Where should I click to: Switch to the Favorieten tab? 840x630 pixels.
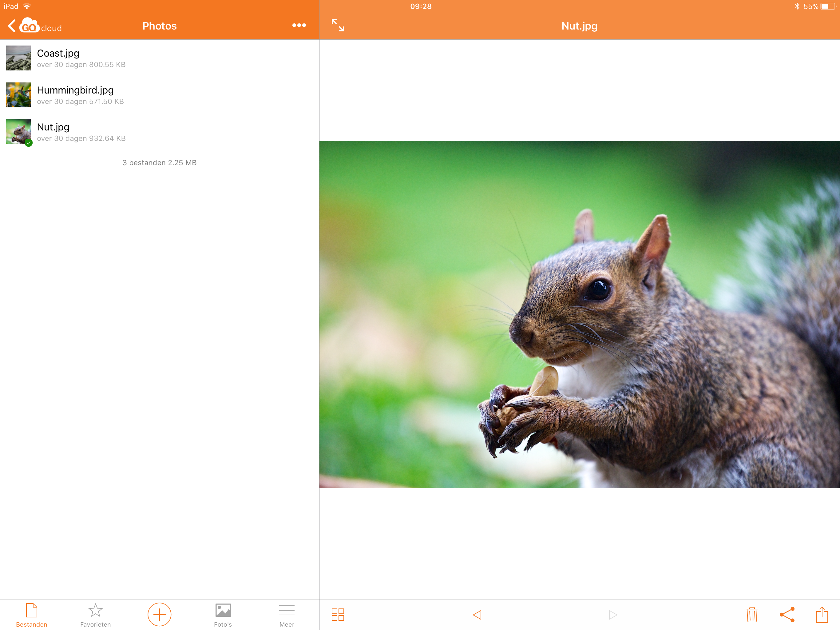[95, 615]
